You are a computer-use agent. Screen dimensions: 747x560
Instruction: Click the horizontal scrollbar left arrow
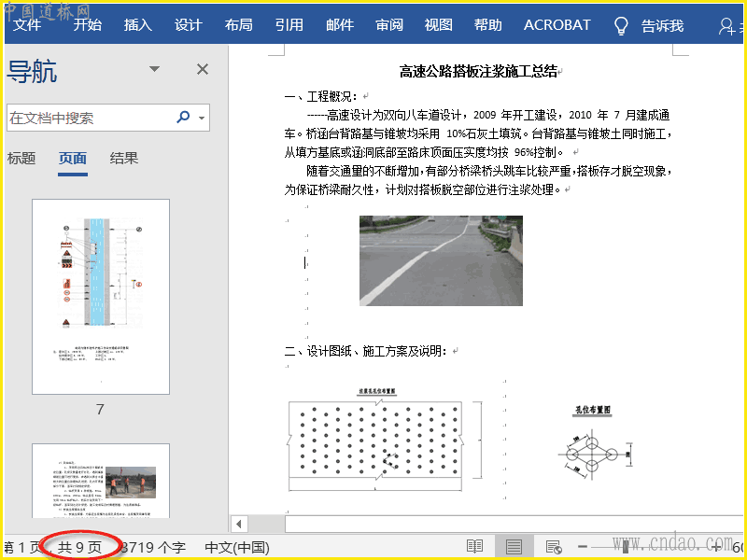point(239,525)
